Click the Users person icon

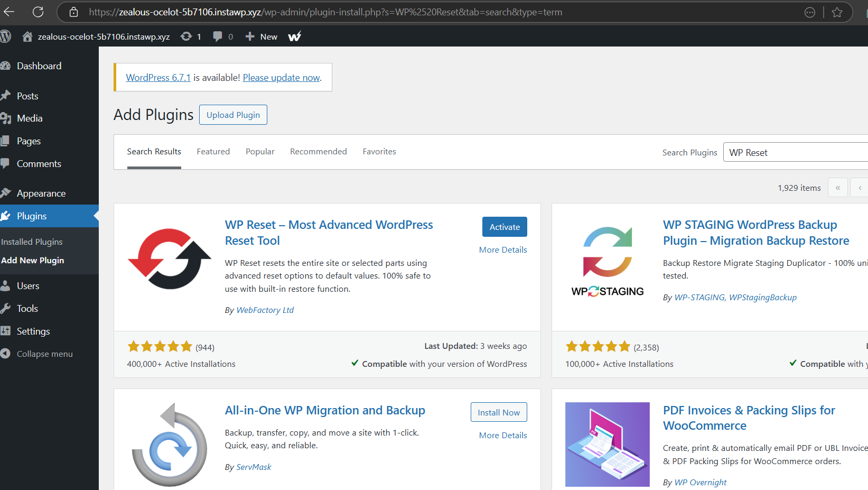point(5,286)
